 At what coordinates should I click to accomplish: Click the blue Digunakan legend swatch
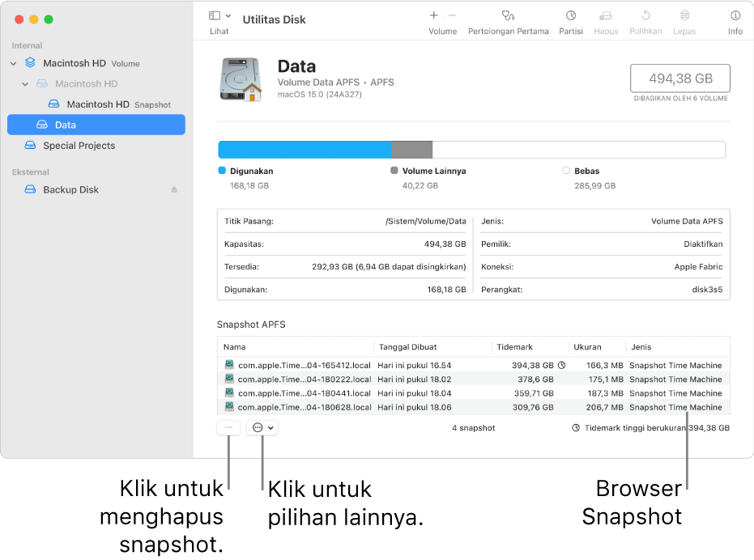pos(222,170)
